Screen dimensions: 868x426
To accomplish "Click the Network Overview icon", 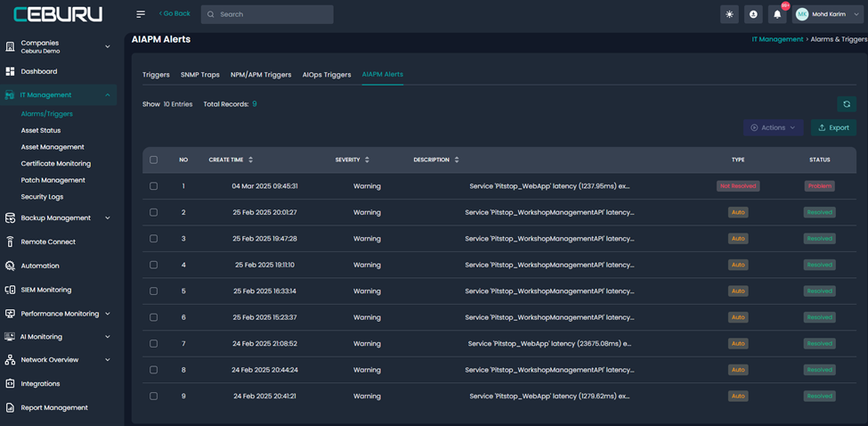I will 10,360.
